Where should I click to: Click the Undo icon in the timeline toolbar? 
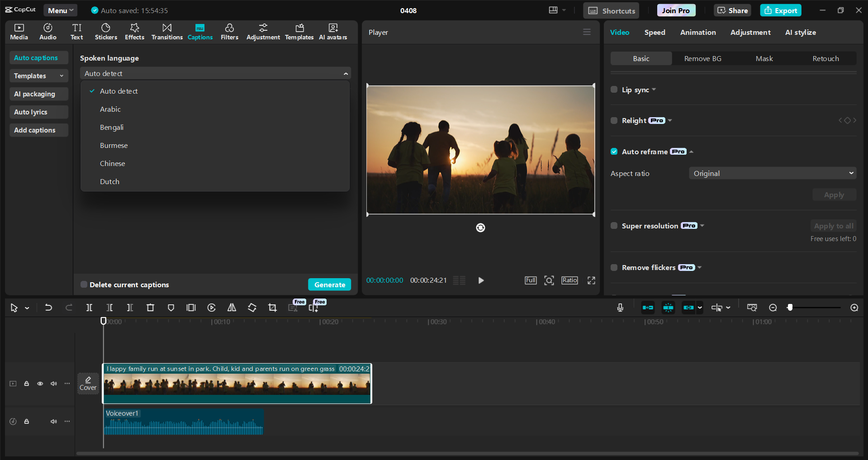pyautogui.click(x=48, y=308)
